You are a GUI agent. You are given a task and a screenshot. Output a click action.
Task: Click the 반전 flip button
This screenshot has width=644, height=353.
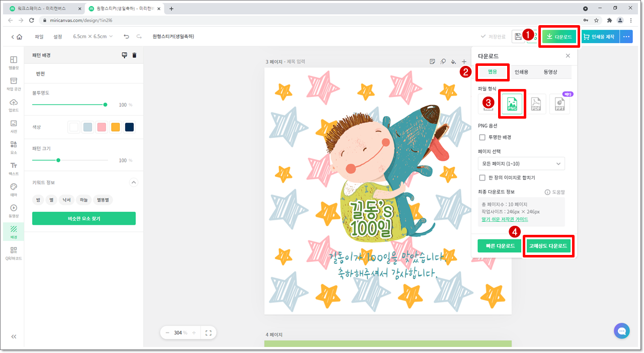tap(40, 73)
